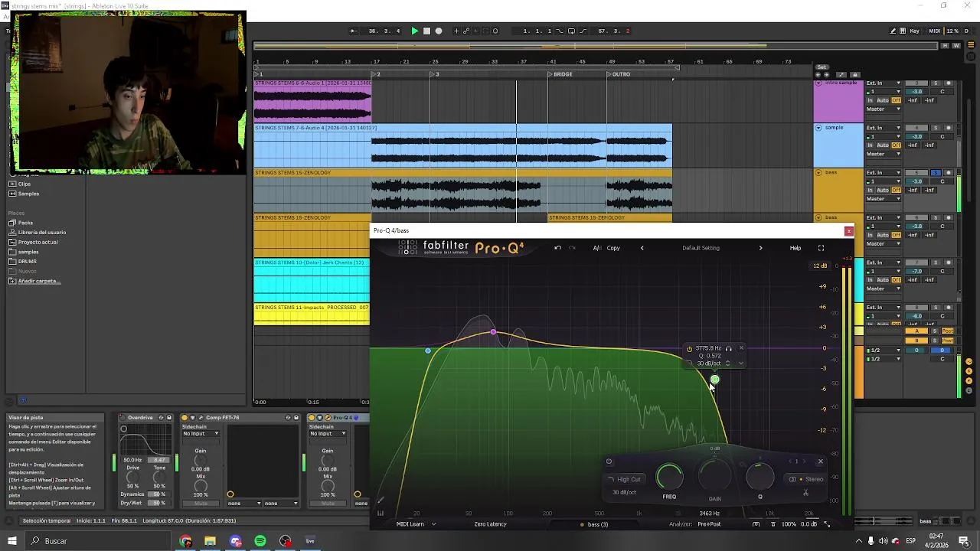
Task: Open the Key mapping mode
Action: (914, 31)
